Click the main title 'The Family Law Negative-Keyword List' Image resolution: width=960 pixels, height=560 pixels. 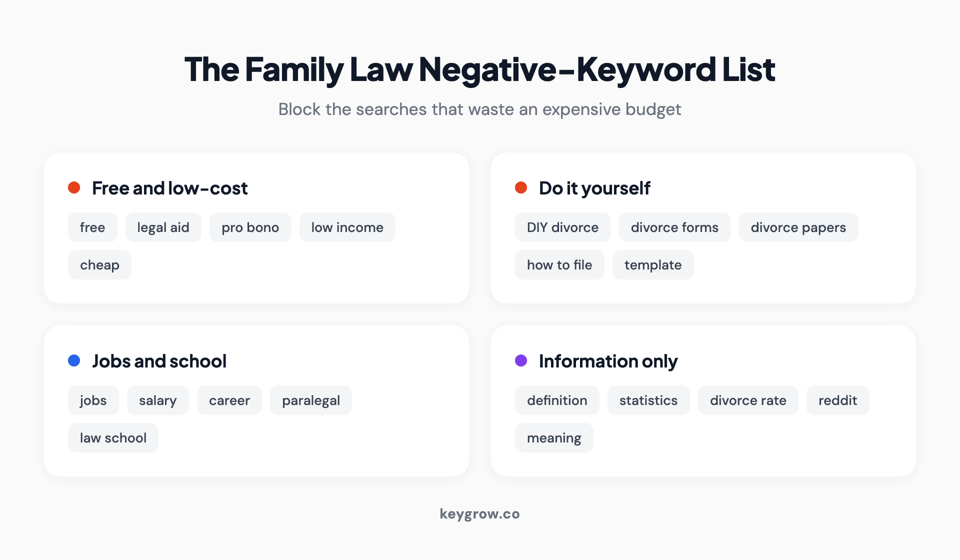479,69
